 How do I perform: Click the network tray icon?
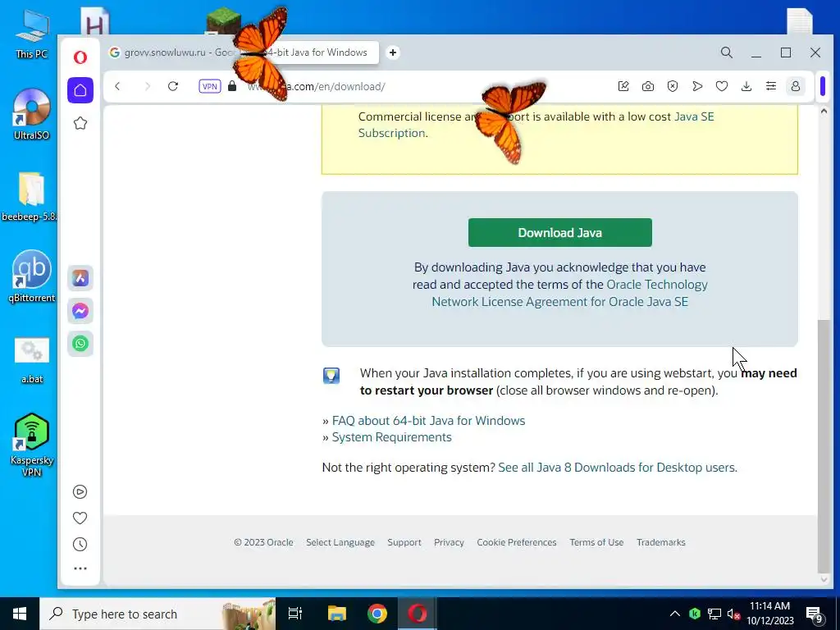coord(714,614)
